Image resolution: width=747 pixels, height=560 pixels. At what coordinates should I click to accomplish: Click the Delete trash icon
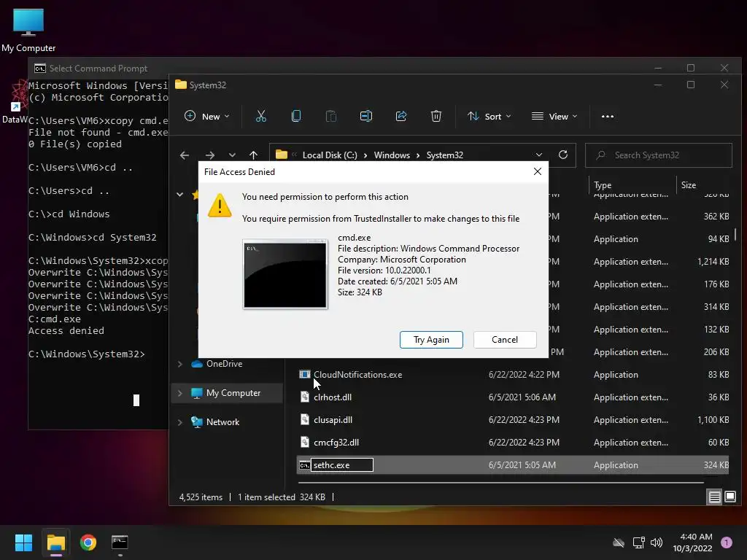[436, 116]
